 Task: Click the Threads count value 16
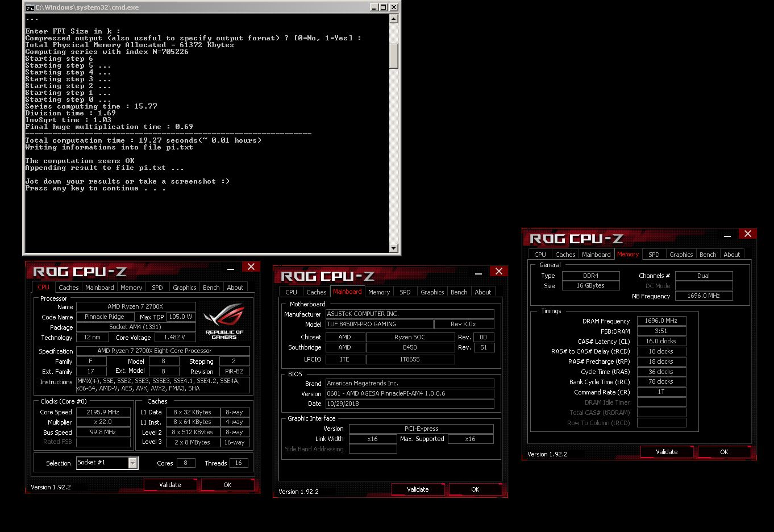coord(239,463)
